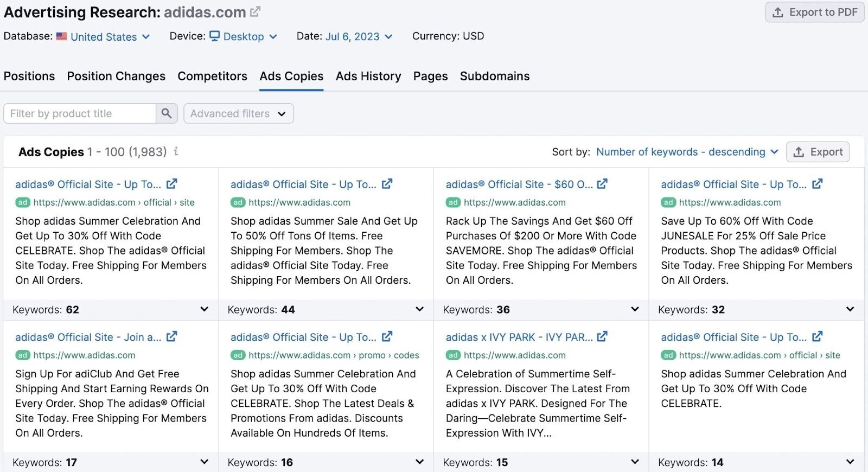Screen dimensions: 868x472
Task: Select the Ads Copies tab
Action: coord(291,76)
